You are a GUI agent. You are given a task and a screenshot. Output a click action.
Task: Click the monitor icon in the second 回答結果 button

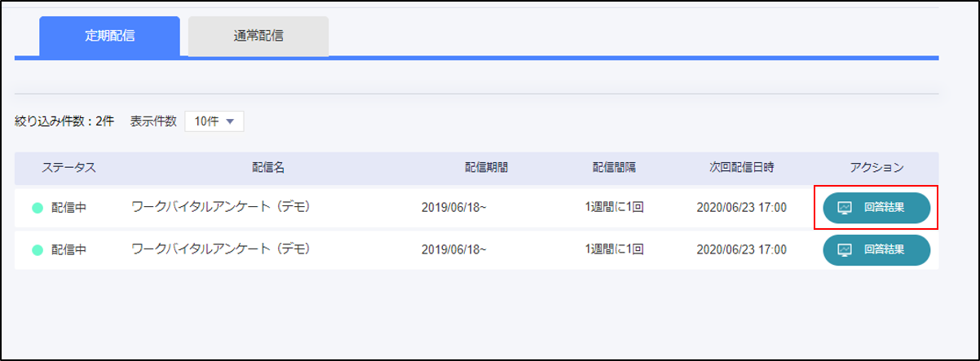click(x=845, y=250)
